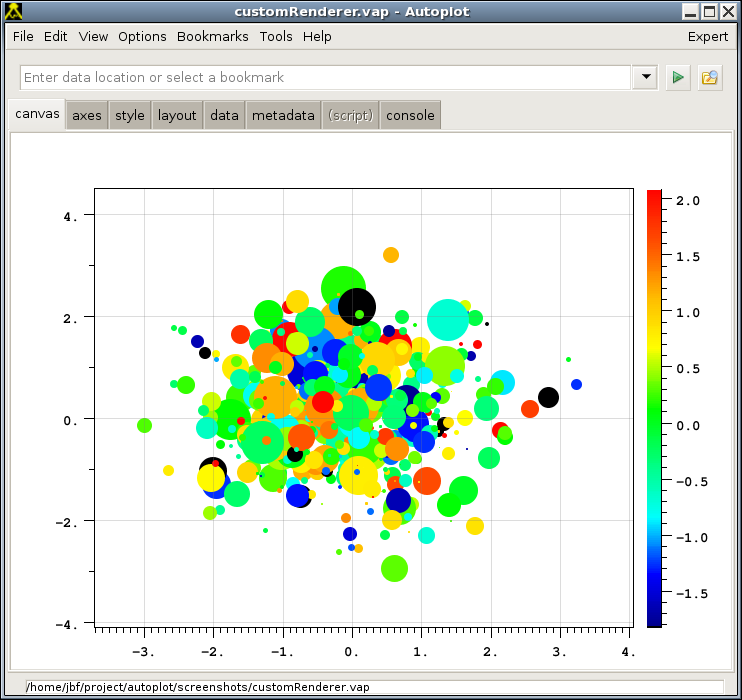Open the Tools menu
Screen dimensions: 742x700
click(276, 36)
